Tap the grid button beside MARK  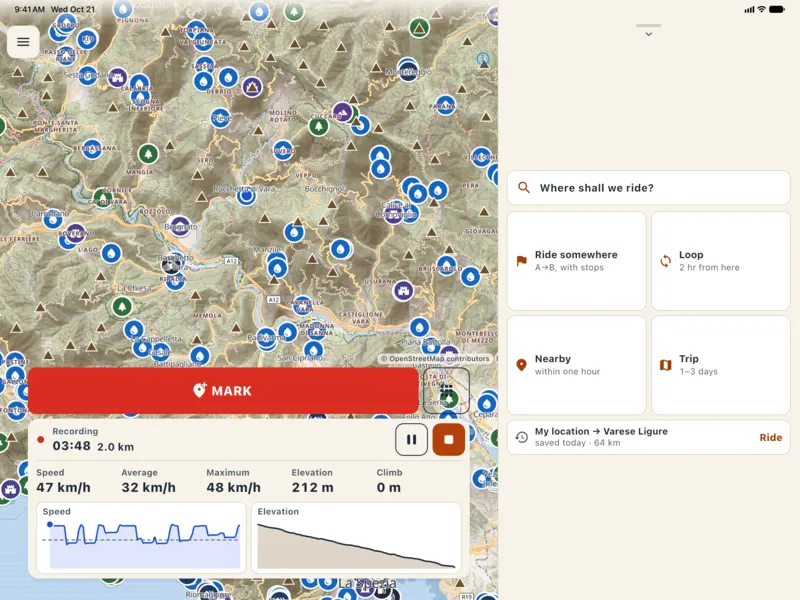pyautogui.click(x=446, y=391)
